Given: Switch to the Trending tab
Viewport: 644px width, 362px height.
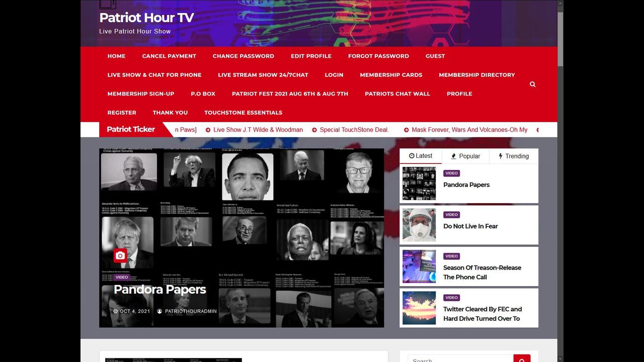Looking at the screenshot, I should coord(514,156).
